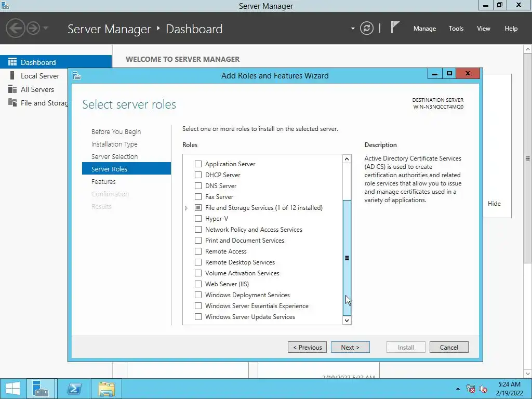Enable the DNS Server role checkbox
The height and width of the screenshot is (399, 532).
pos(198,185)
